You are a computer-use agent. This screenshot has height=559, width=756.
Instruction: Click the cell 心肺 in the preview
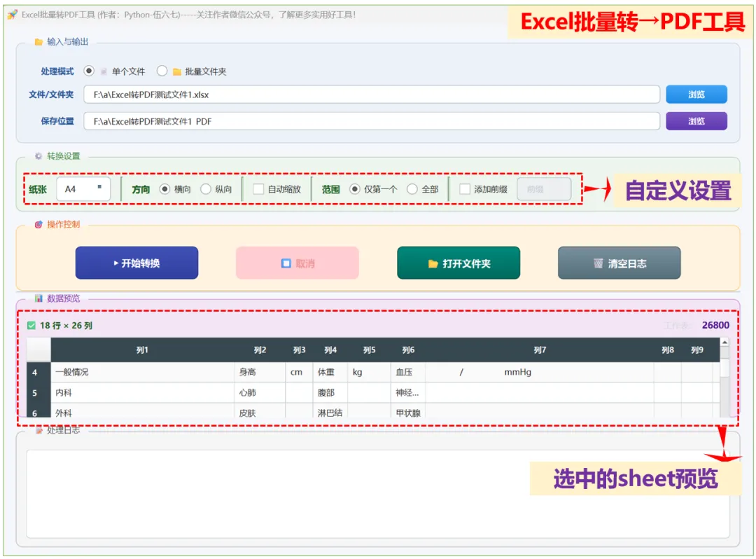pos(260,392)
